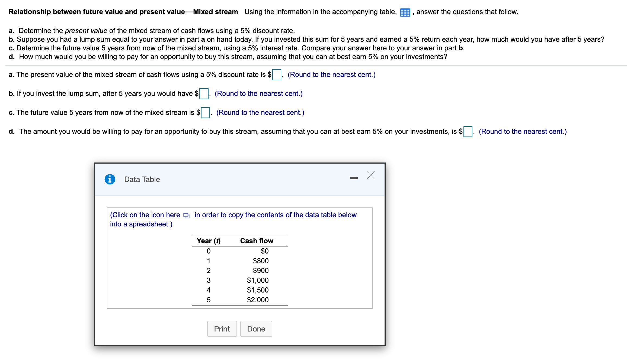
Task: Click the part c future value input box
Action: click(x=205, y=113)
